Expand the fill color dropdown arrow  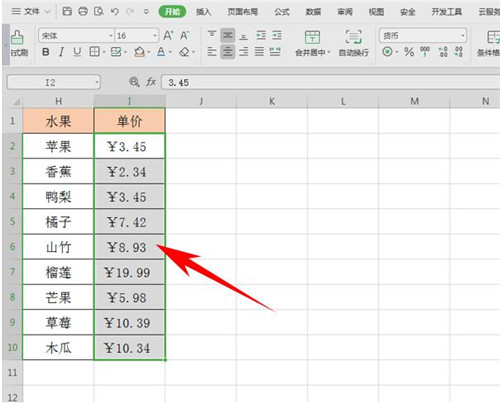click(x=148, y=52)
